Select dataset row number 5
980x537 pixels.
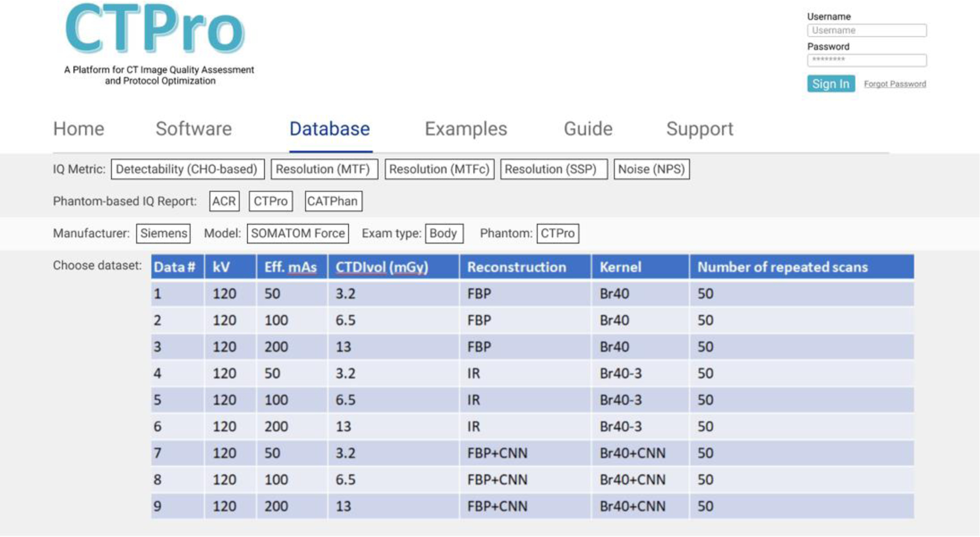(532, 400)
